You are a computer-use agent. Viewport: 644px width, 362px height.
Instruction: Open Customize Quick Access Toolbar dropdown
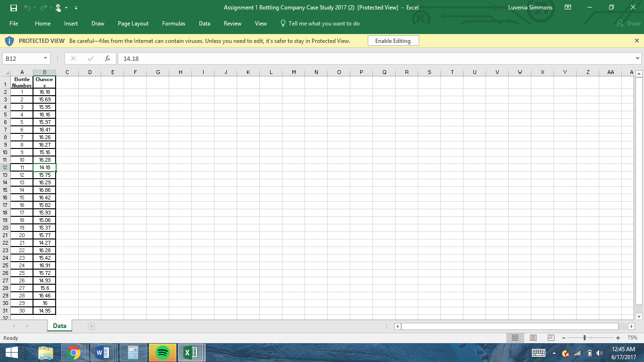(x=76, y=8)
